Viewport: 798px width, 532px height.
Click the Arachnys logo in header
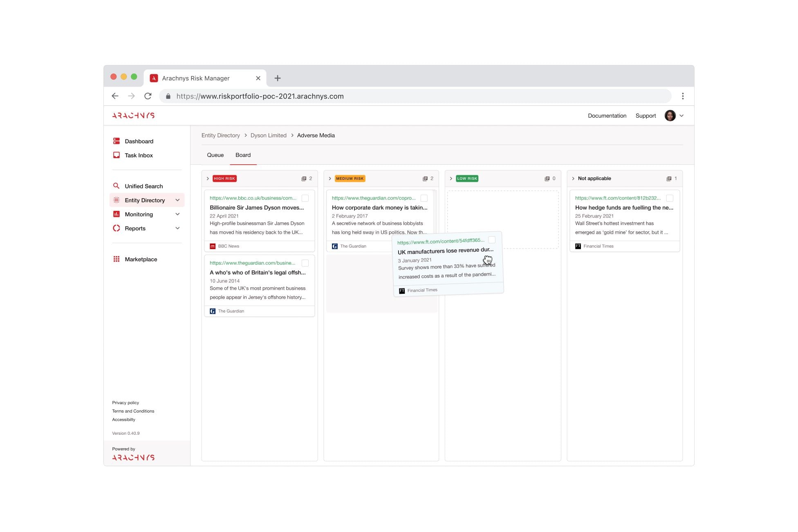click(x=133, y=116)
